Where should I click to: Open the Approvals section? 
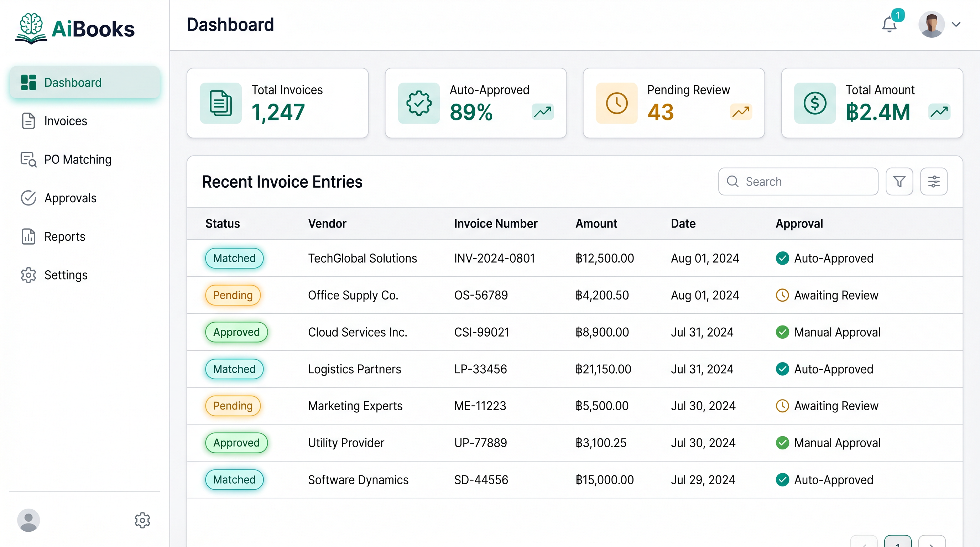tap(71, 198)
